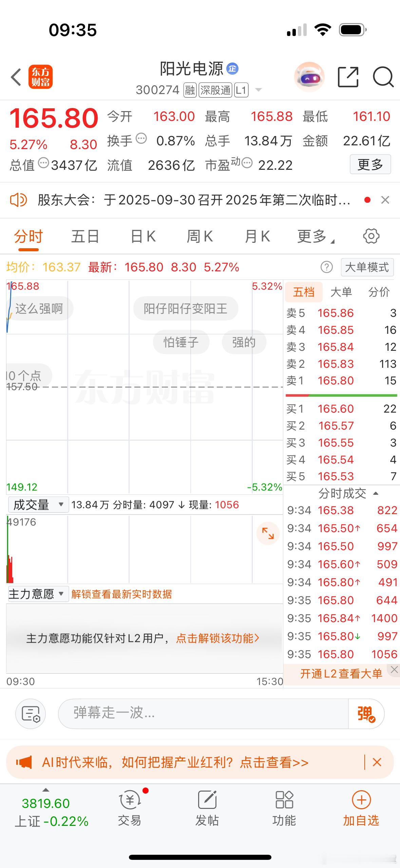The height and width of the screenshot is (868, 400).
Task: Open the 成交量 indicator dropdown
Action: coord(38,505)
